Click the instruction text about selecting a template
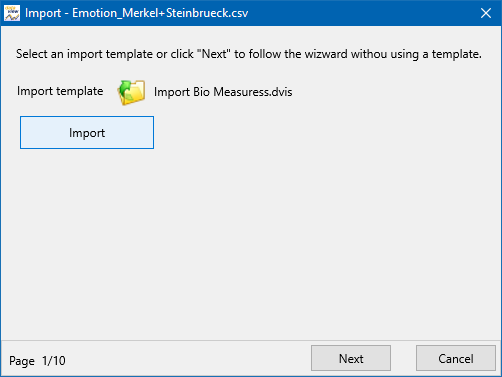 click(x=249, y=54)
